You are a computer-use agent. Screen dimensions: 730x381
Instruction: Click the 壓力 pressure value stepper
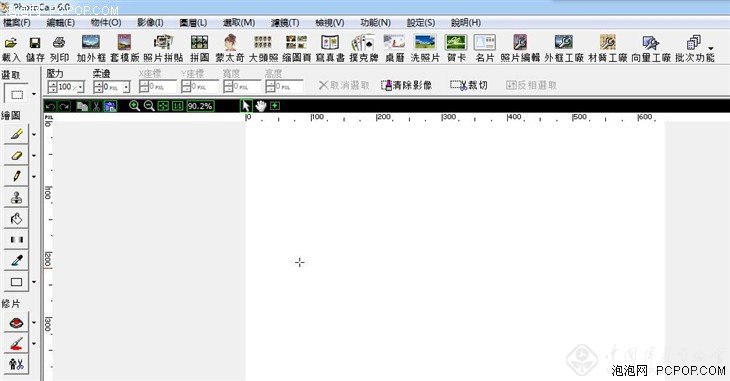coord(53,87)
